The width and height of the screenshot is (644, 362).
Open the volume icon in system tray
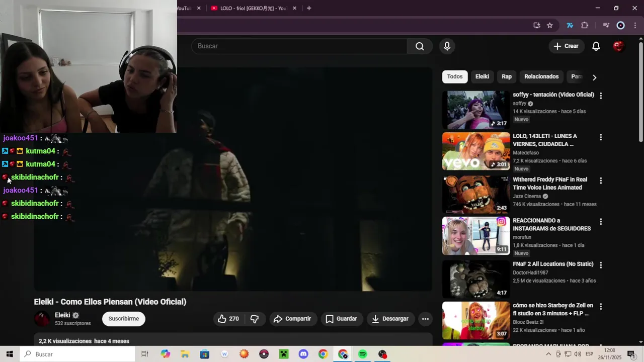click(578, 354)
